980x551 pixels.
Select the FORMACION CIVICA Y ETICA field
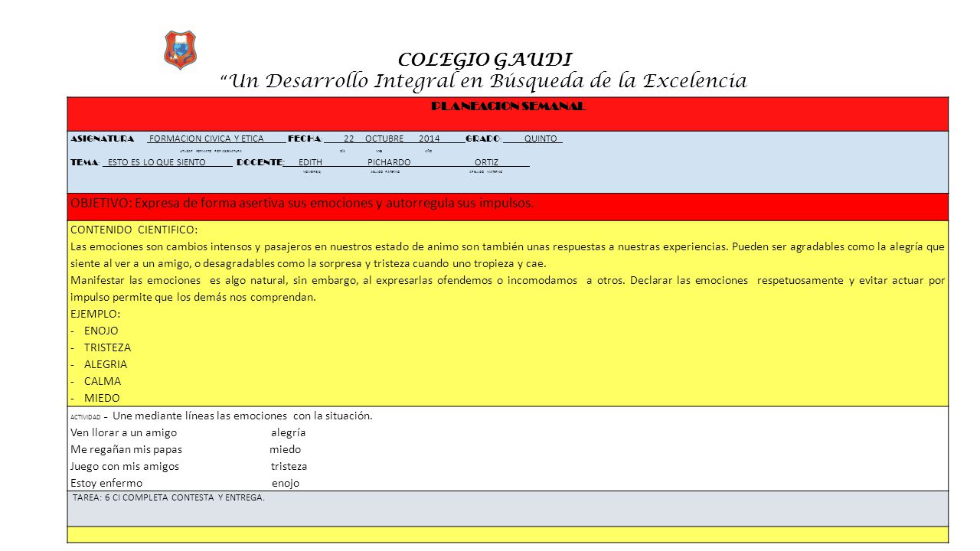pos(206,139)
